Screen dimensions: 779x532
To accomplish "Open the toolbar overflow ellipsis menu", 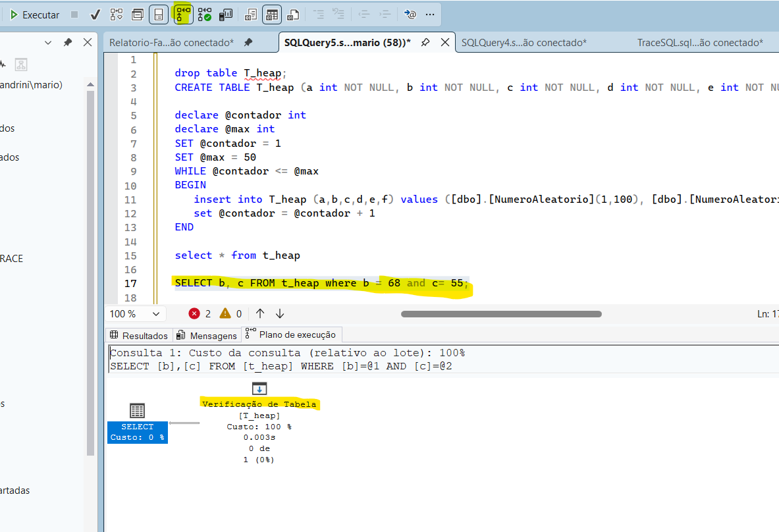I will 429,14.
